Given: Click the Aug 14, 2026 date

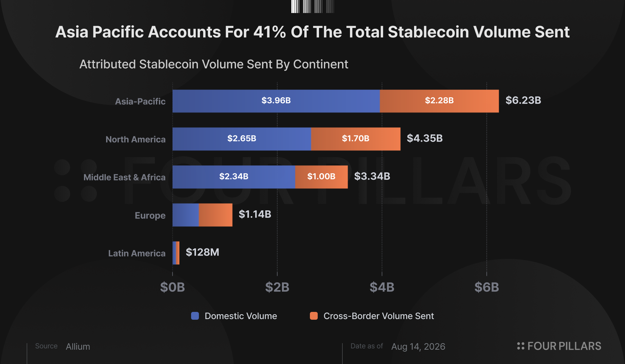Looking at the screenshot, I should point(418,346).
